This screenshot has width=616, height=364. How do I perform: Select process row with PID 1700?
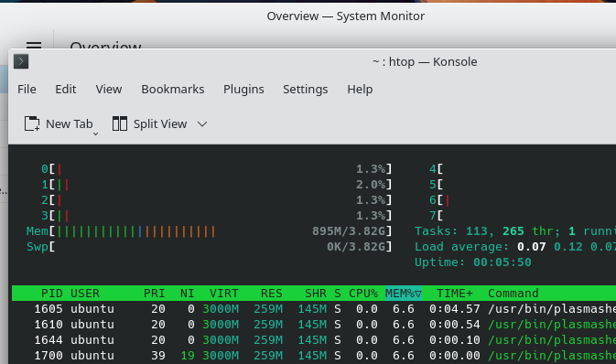314,356
